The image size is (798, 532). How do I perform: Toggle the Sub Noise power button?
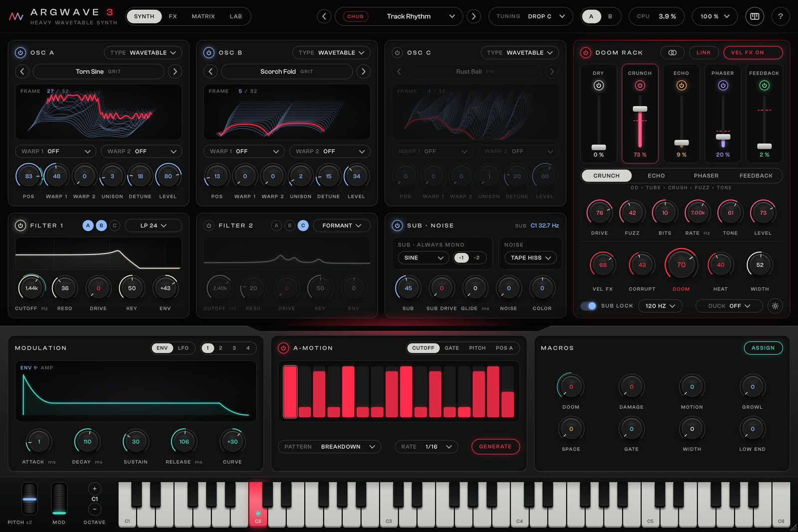point(398,225)
